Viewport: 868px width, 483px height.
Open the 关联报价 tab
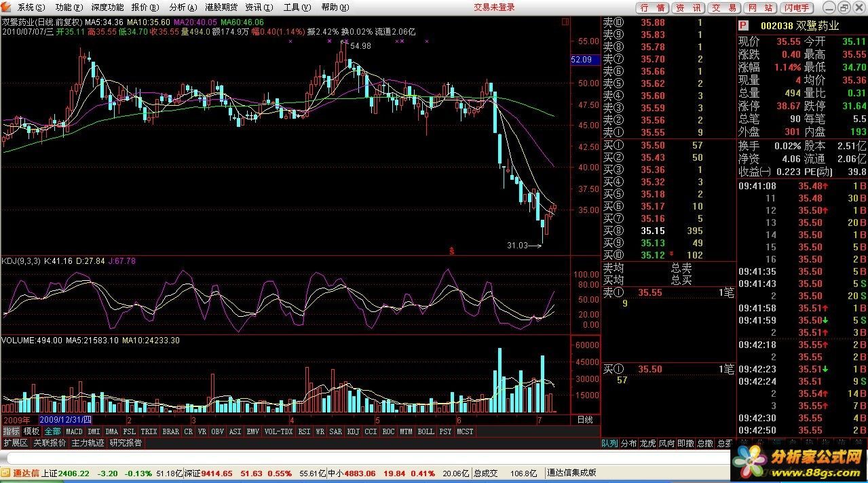pos(50,443)
